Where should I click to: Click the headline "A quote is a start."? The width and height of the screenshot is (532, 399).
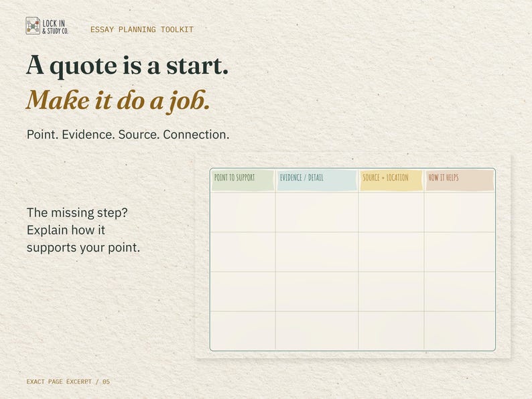pyautogui.click(x=127, y=66)
